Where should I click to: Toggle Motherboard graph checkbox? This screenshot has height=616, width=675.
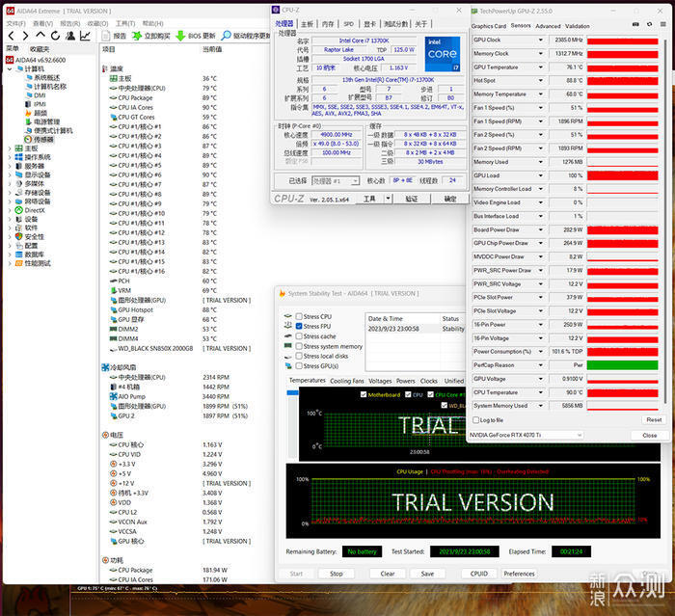click(x=364, y=394)
